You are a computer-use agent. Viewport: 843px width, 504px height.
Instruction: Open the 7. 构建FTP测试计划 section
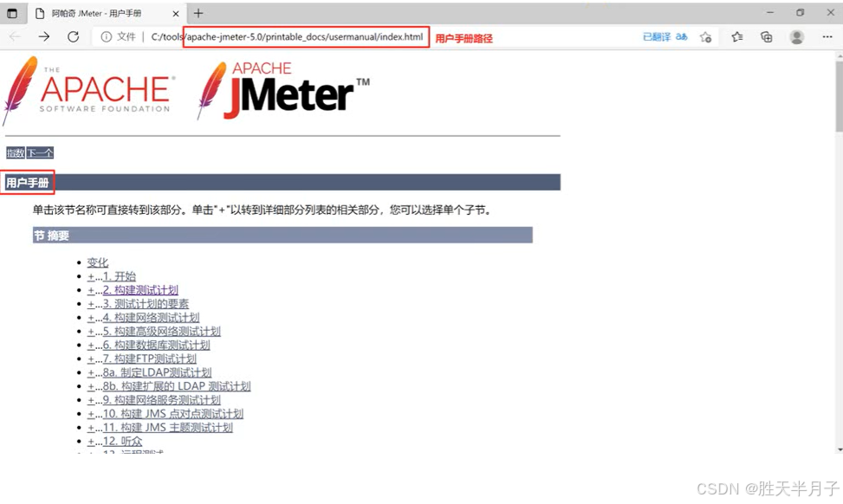tap(150, 359)
